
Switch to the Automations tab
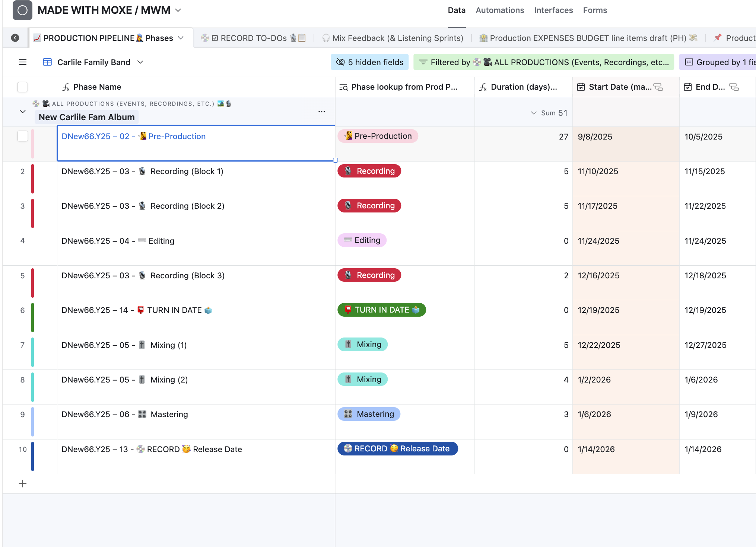[x=500, y=10]
